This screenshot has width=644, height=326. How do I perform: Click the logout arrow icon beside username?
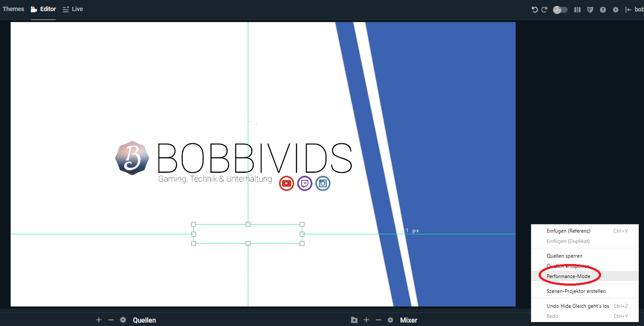tap(628, 9)
